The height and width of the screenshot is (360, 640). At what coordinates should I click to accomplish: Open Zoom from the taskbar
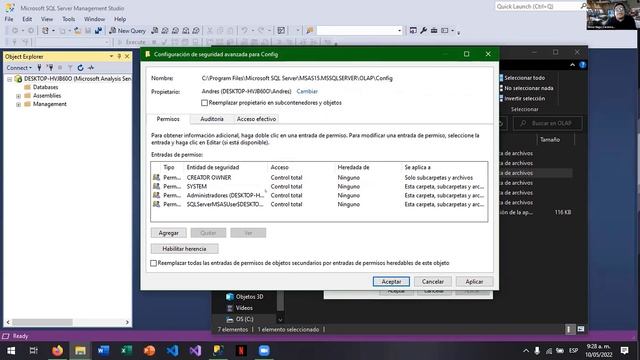click(264, 351)
